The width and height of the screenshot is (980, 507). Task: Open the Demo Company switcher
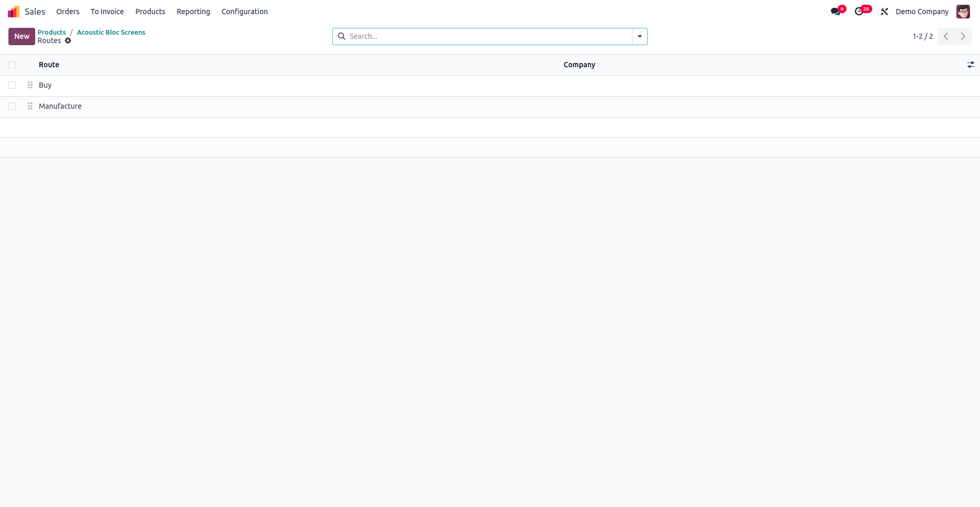point(922,12)
